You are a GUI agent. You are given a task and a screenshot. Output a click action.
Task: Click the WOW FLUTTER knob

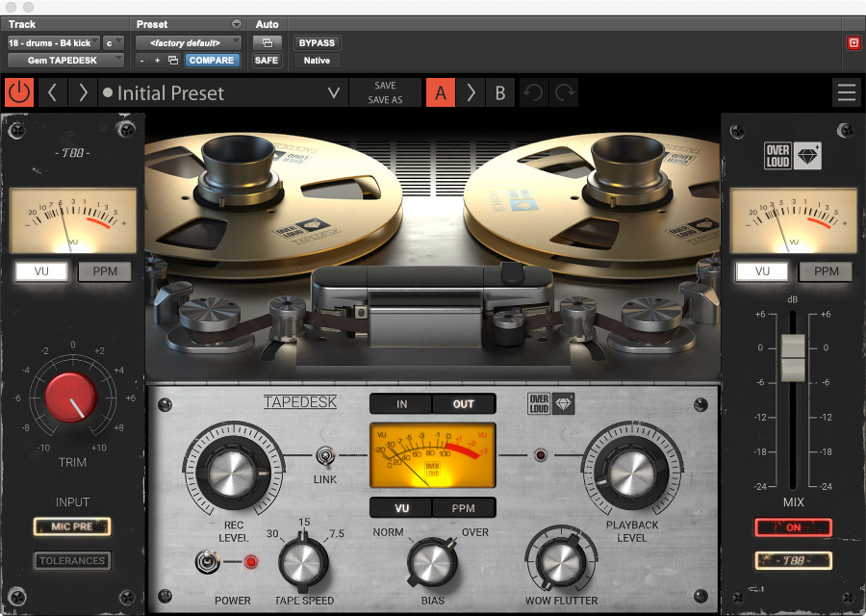click(x=561, y=562)
